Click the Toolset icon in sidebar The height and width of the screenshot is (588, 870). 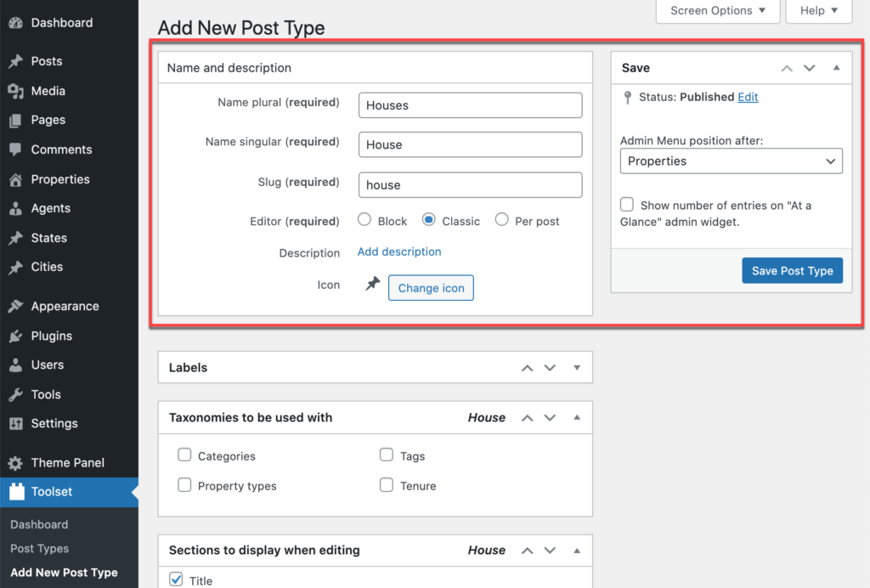click(17, 491)
